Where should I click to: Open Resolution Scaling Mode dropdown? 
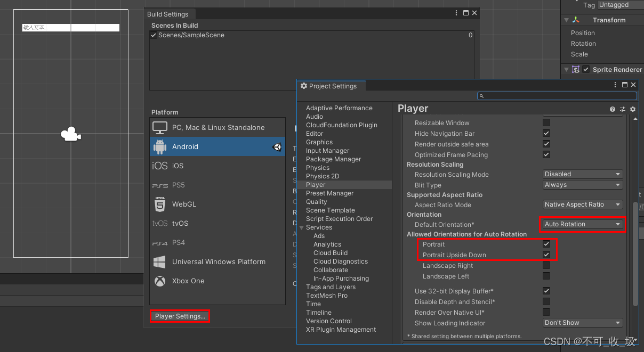pyautogui.click(x=583, y=174)
